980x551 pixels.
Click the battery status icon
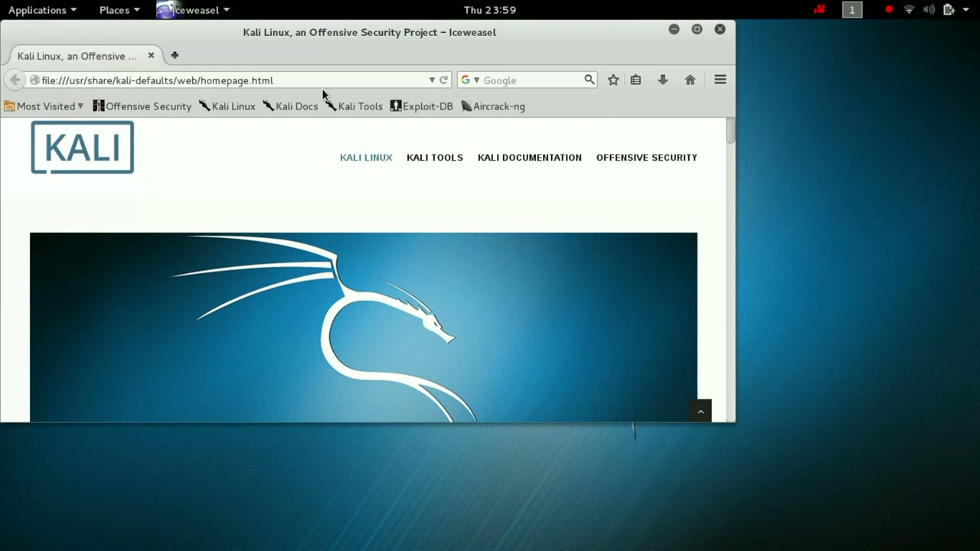click(x=949, y=10)
